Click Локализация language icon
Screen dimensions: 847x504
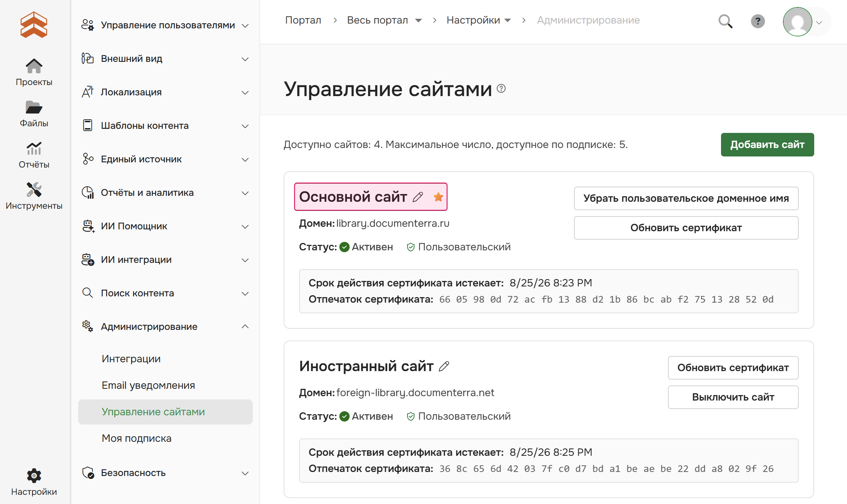tap(88, 92)
